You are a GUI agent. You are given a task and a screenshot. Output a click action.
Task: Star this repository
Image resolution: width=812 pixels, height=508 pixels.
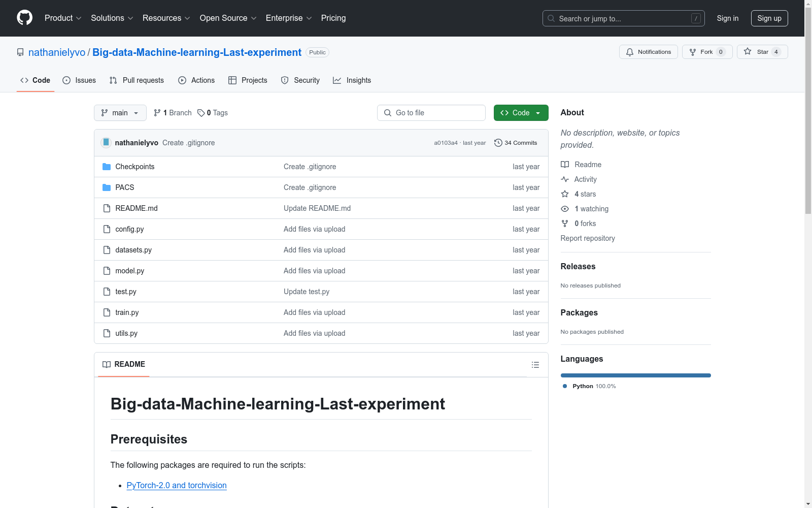click(762, 52)
